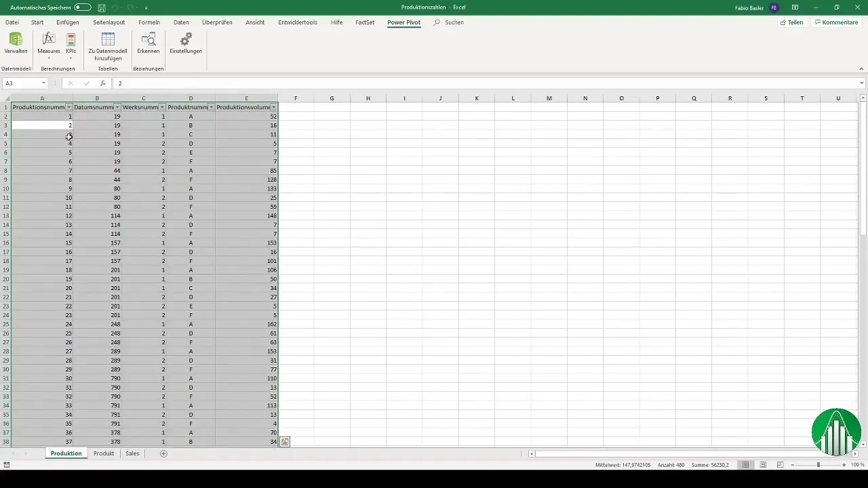Select column header M
The image size is (868, 488).
coord(549,98)
